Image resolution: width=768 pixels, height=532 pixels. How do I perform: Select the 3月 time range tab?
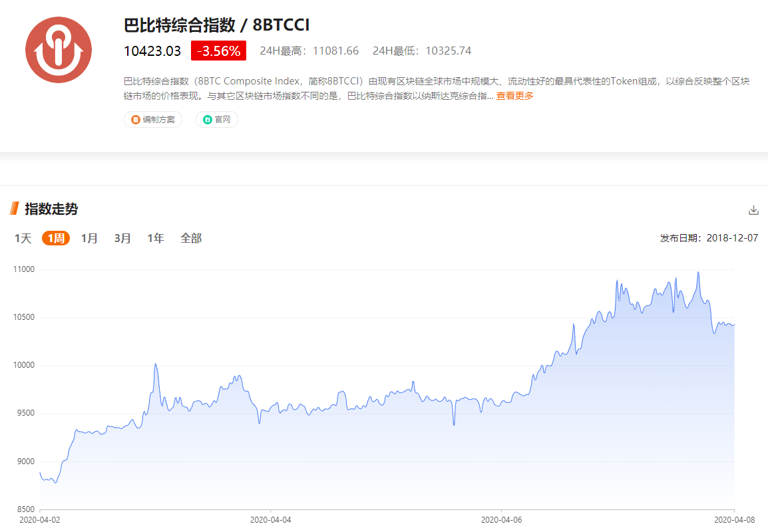point(122,238)
